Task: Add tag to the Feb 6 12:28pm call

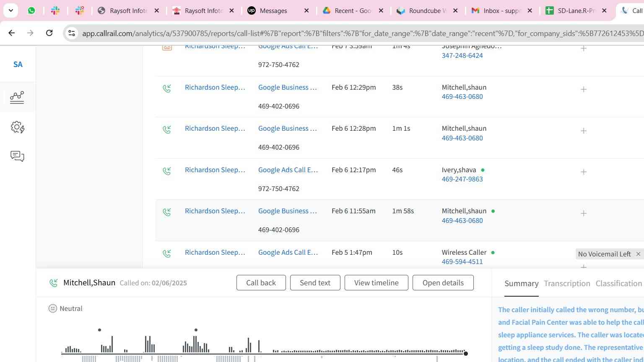Action: [584, 131]
